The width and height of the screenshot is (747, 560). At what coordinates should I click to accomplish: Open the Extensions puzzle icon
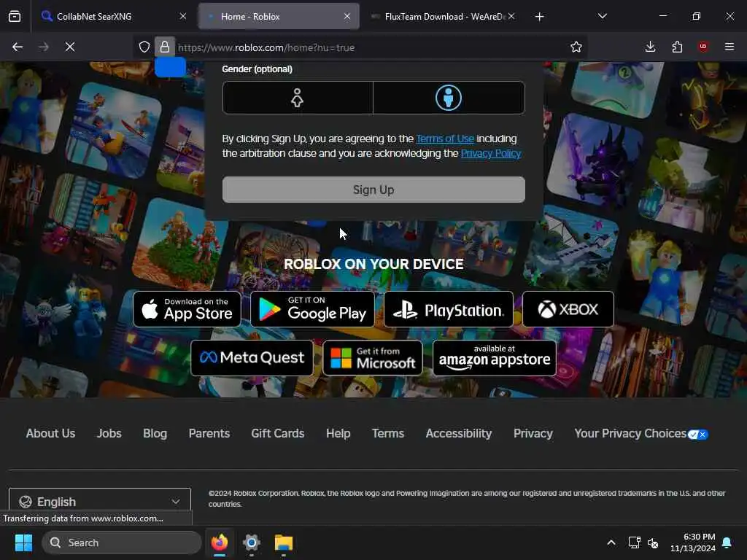pos(677,47)
